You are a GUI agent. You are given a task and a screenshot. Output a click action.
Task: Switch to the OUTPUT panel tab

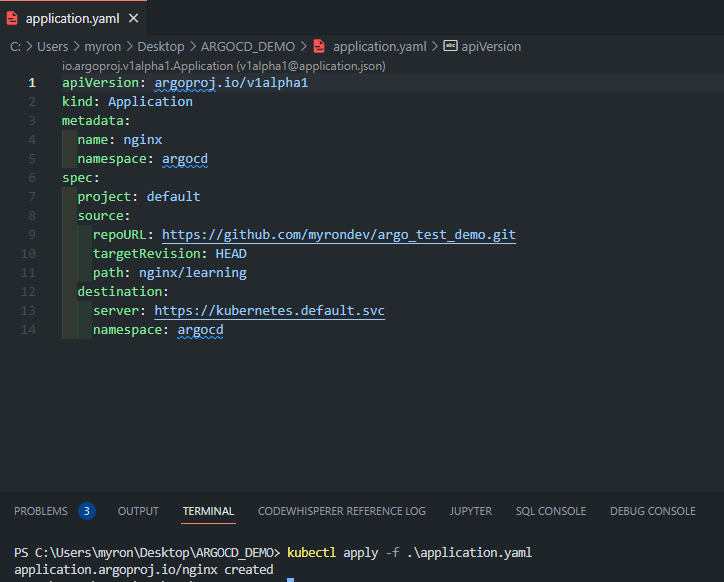coord(138,511)
